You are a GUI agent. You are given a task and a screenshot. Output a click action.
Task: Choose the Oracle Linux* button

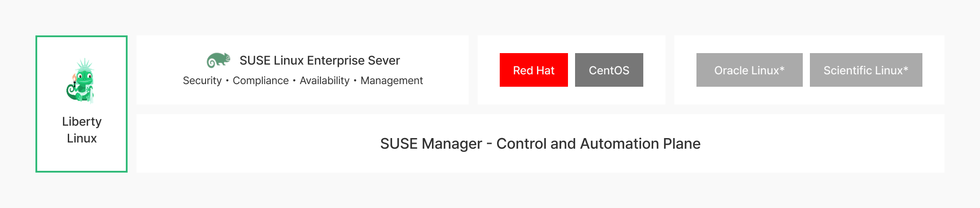[749, 70]
